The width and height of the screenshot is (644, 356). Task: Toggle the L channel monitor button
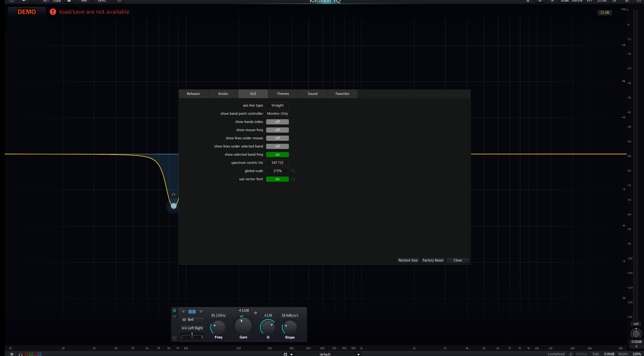27,354
